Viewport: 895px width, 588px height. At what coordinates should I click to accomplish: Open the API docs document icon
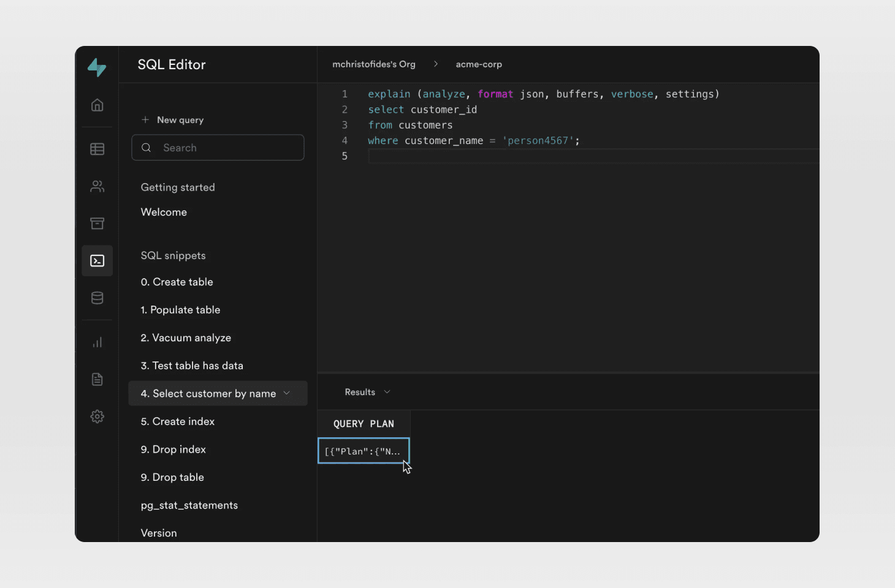point(97,380)
